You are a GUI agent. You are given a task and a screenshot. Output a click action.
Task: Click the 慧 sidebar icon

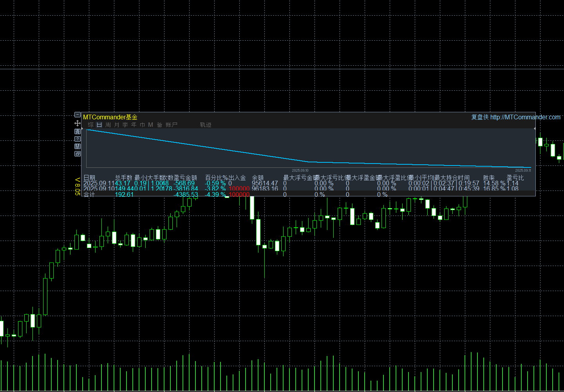point(78,146)
